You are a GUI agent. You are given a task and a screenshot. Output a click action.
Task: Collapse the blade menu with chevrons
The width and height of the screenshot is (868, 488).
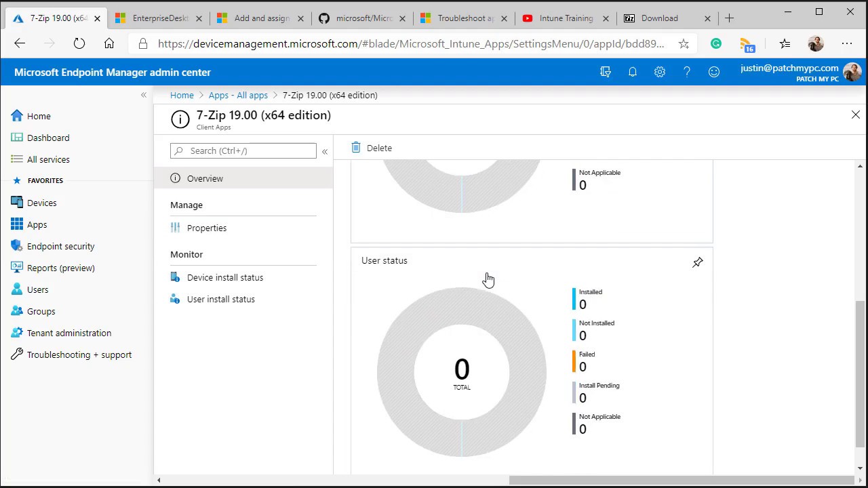tap(325, 151)
